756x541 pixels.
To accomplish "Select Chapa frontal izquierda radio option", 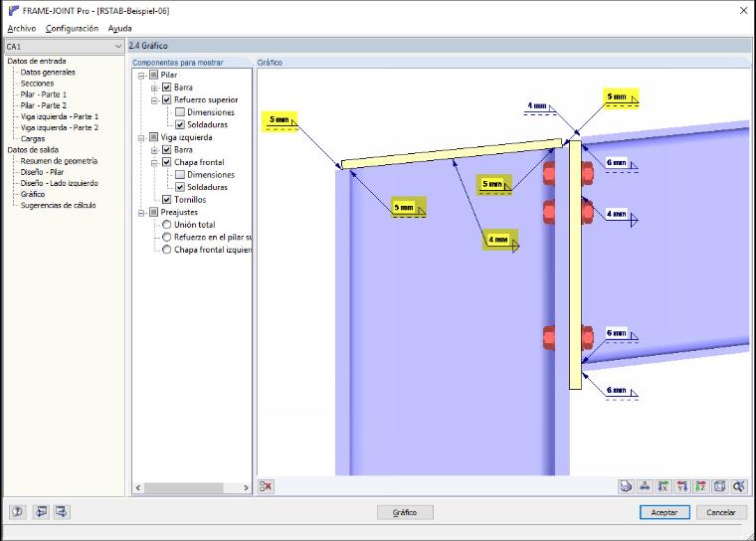I will (167, 250).
